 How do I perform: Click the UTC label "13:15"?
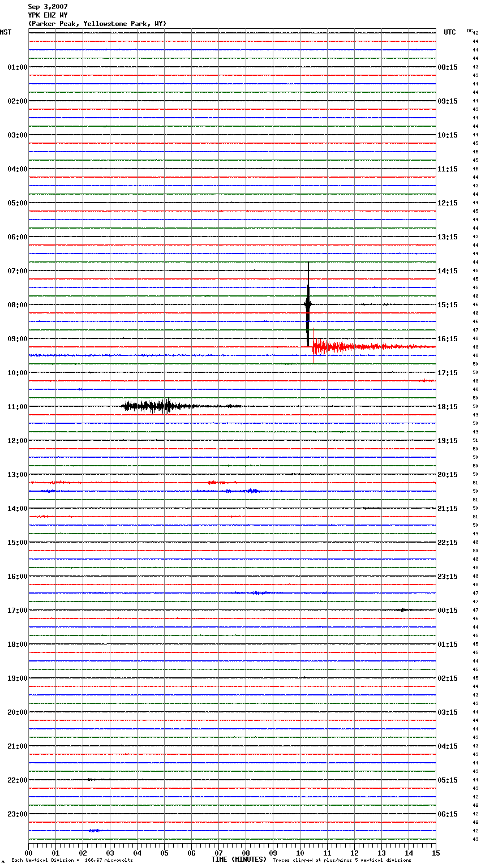(x=448, y=237)
